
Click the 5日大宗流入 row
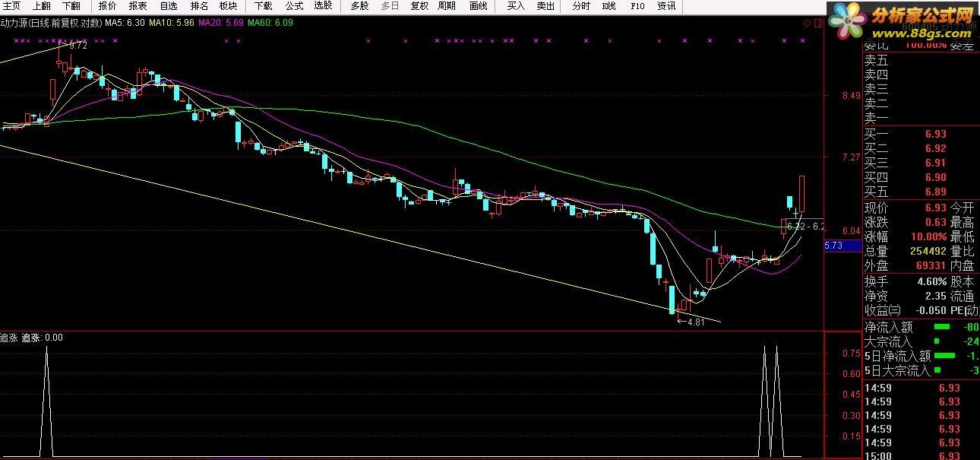[x=921, y=370]
